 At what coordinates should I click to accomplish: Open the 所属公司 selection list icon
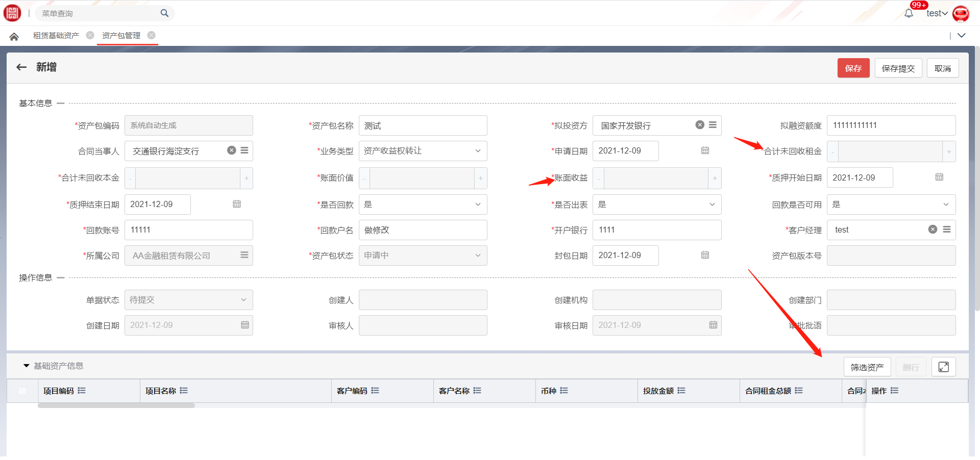pos(244,255)
